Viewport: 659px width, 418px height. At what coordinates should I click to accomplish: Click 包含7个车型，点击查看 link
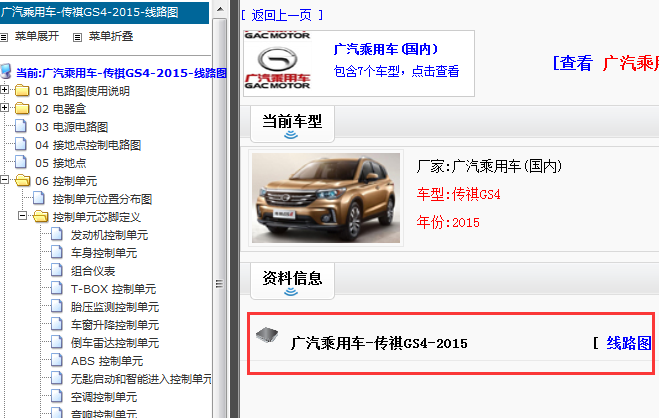[x=396, y=71]
